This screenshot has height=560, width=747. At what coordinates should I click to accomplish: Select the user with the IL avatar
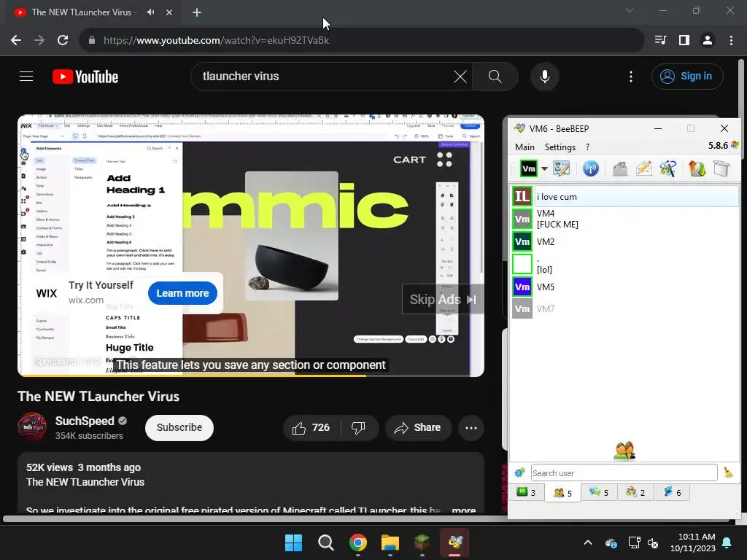[624, 196]
